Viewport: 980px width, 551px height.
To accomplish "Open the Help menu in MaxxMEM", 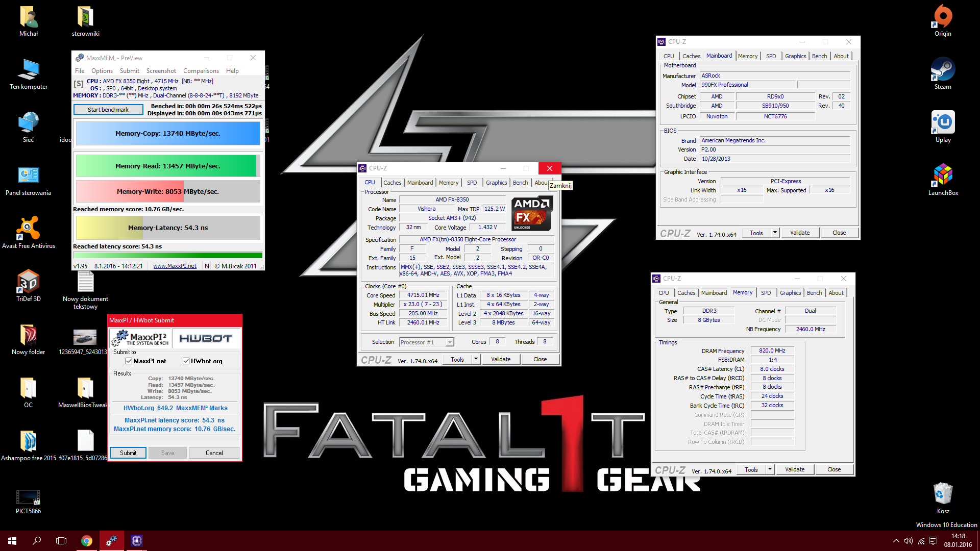I will [232, 71].
